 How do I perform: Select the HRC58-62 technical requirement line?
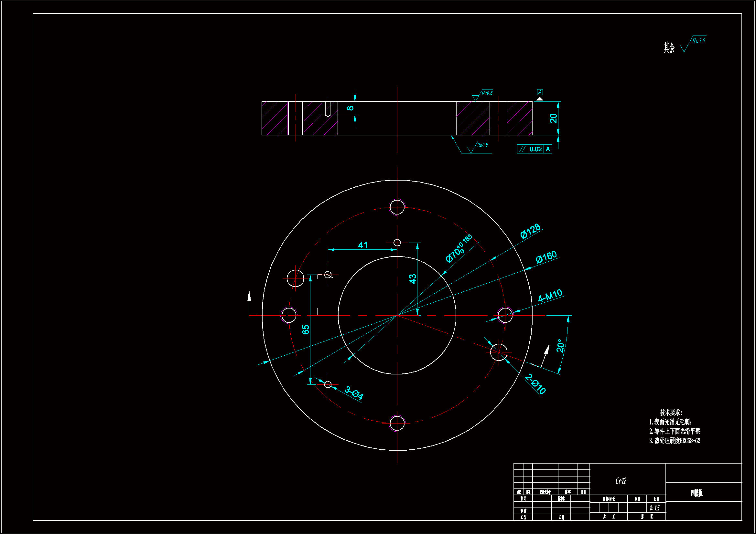point(675,441)
